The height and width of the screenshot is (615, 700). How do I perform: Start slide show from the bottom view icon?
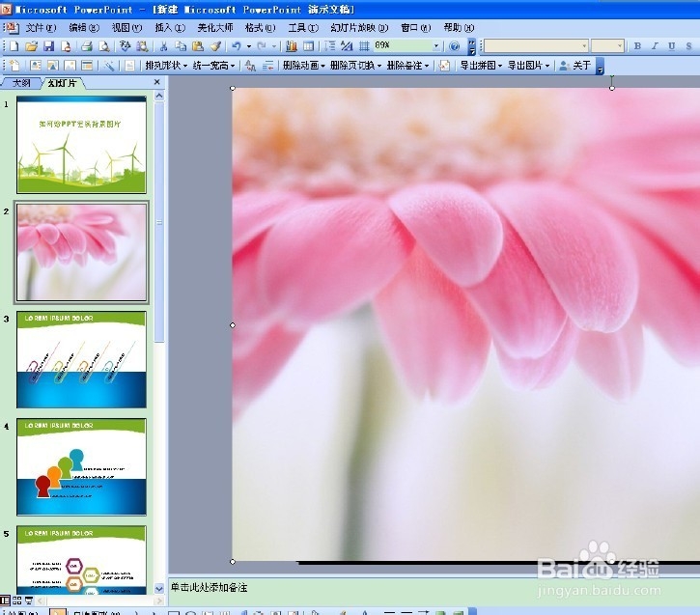[29, 601]
